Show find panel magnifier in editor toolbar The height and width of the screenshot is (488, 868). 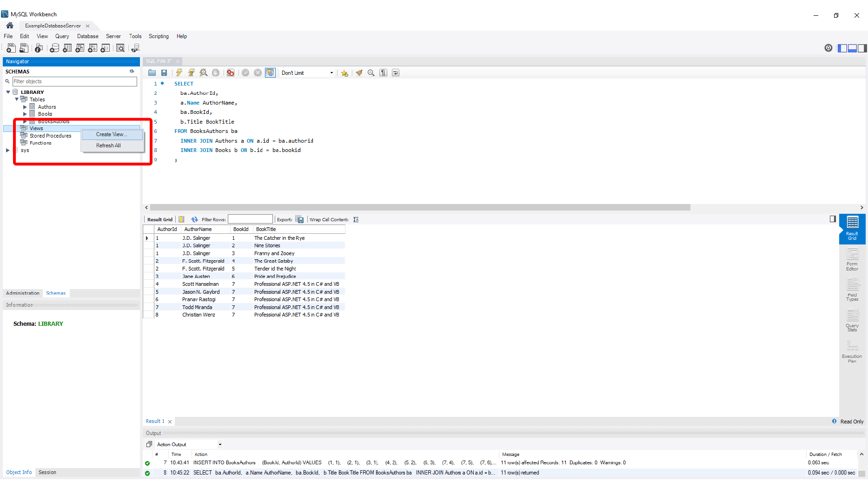point(371,73)
